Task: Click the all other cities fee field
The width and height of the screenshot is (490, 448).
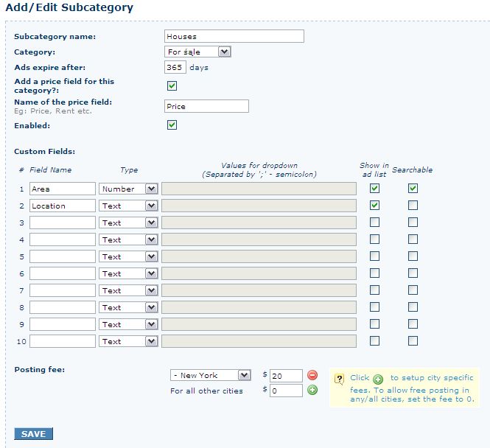Action: tap(286, 391)
